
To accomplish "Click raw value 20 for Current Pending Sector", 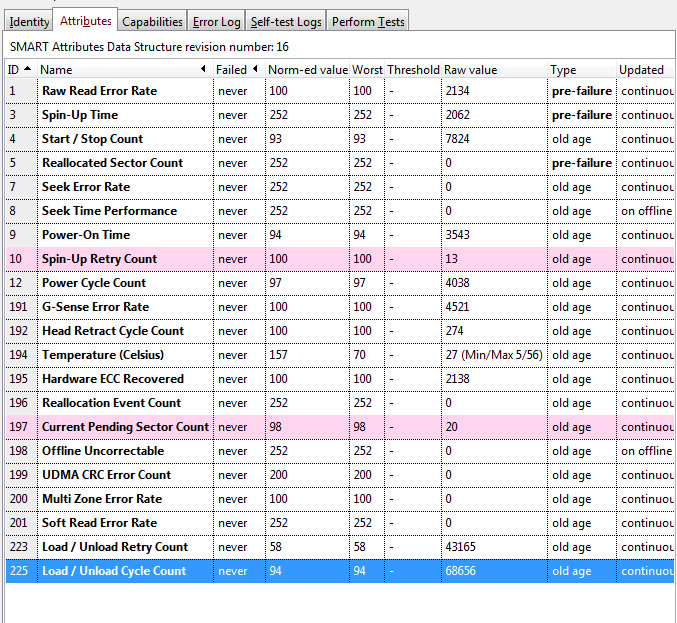I will 452,427.
